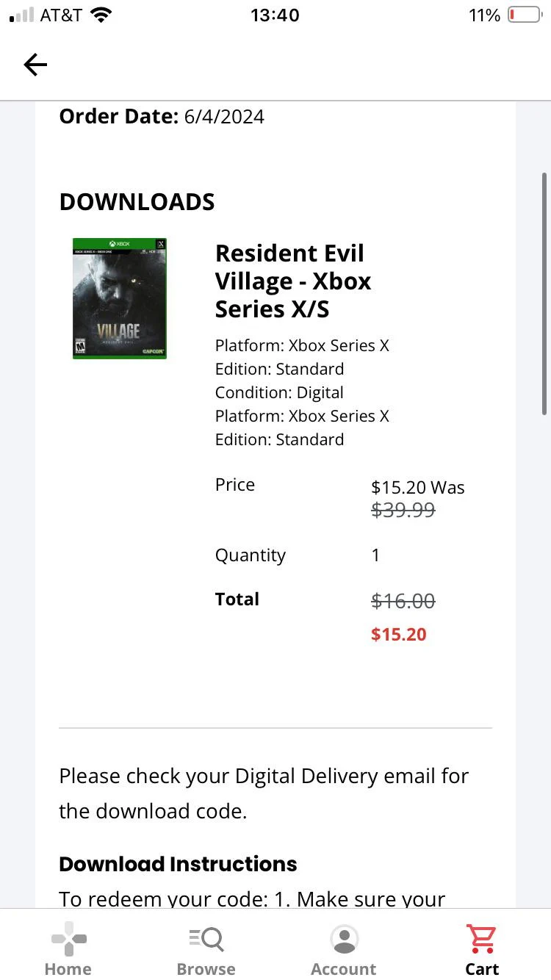Tap the Browse search icon
Viewport: 551px width, 980px height.
click(x=206, y=939)
